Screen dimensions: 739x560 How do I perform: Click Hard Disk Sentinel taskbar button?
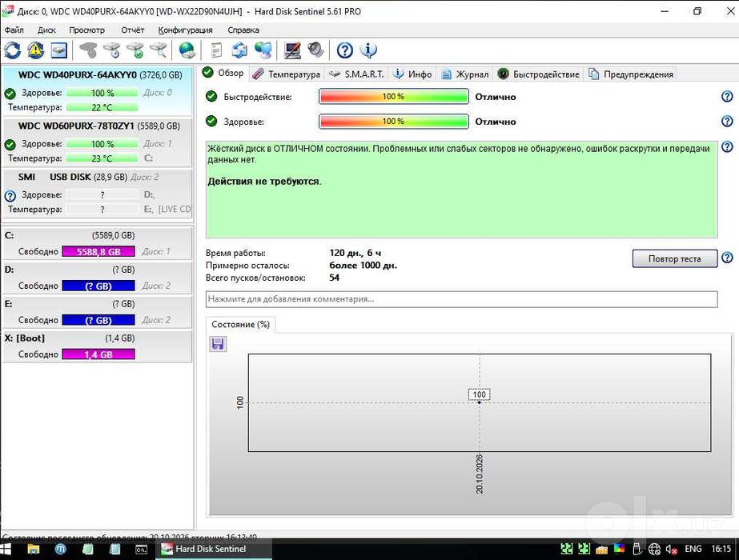(215, 549)
